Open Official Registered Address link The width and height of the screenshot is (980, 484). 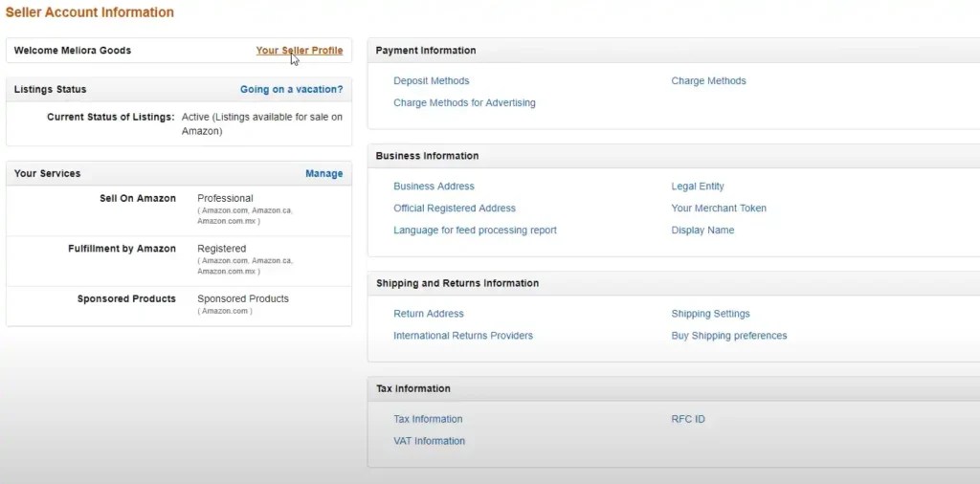coord(455,208)
